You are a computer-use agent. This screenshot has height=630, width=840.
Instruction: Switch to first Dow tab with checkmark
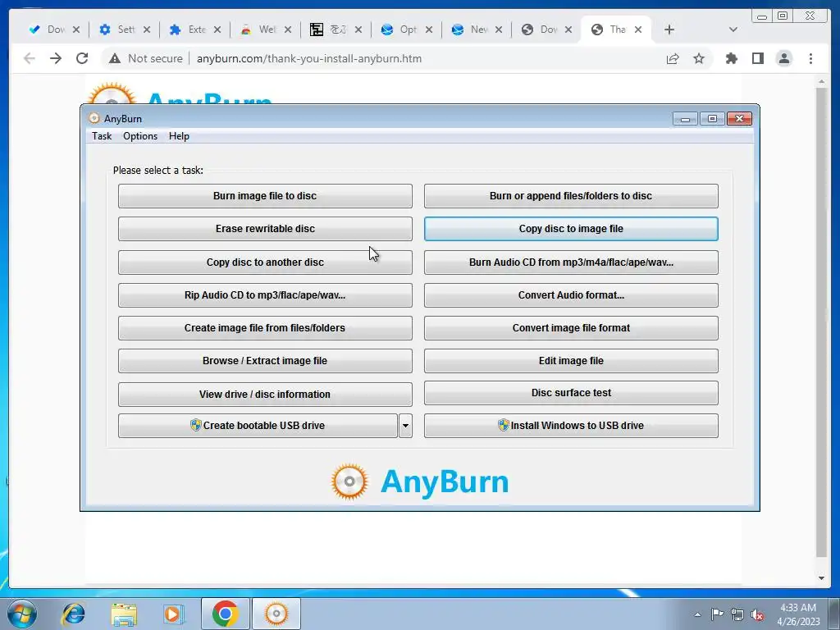click(x=47, y=30)
